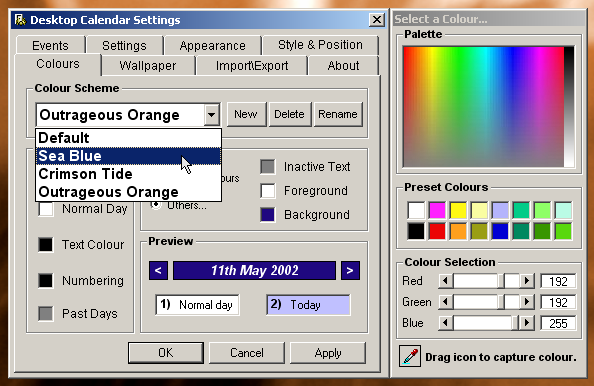This screenshot has height=386, width=594.
Task: Click the Foreground white swatch
Action: pos(267,191)
